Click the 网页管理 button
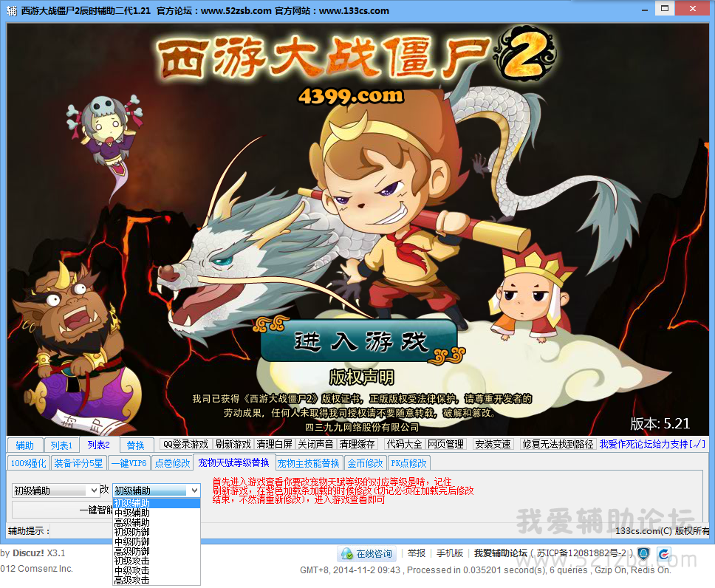 (x=445, y=444)
